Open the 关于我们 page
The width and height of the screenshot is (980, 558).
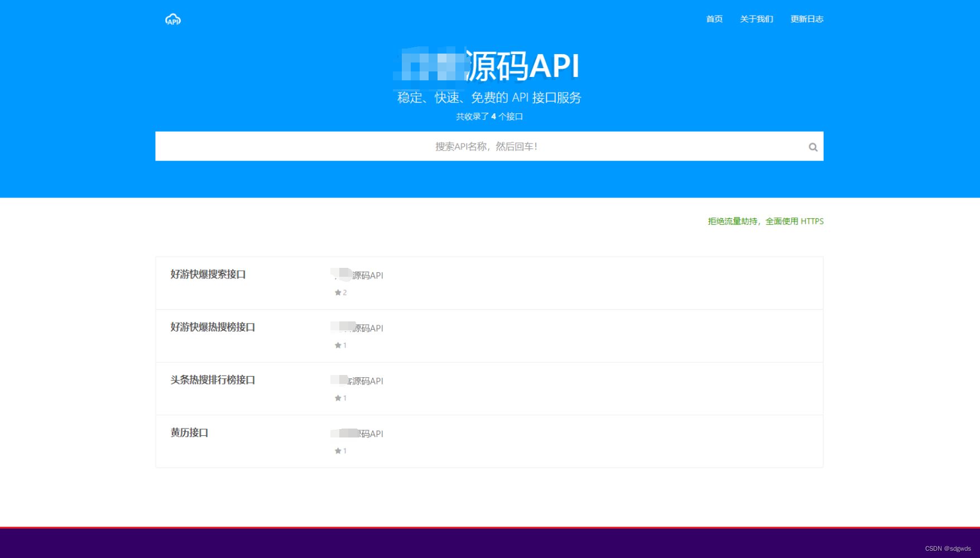click(x=756, y=18)
